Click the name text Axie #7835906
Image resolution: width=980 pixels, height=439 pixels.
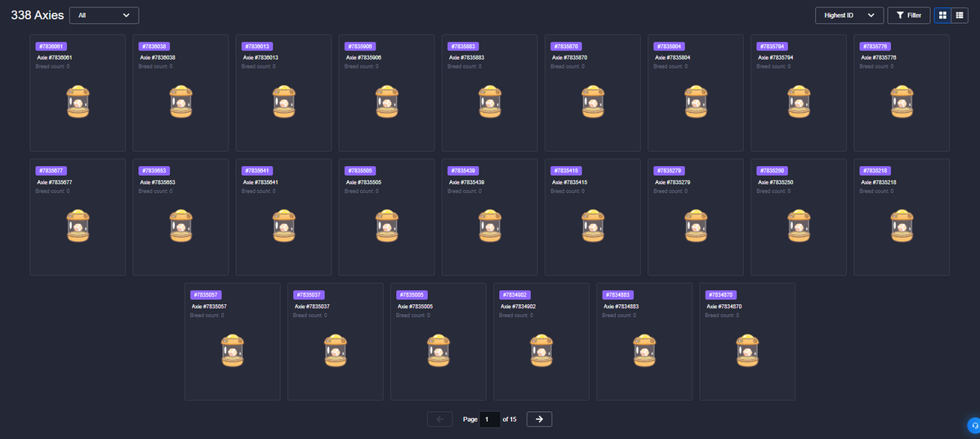tap(363, 58)
